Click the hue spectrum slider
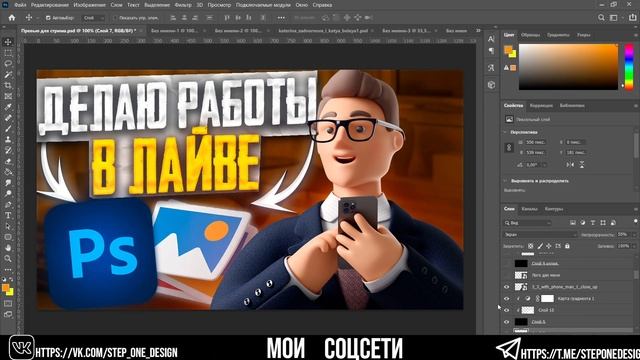The image size is (640, 360). [x=629, y=66]
